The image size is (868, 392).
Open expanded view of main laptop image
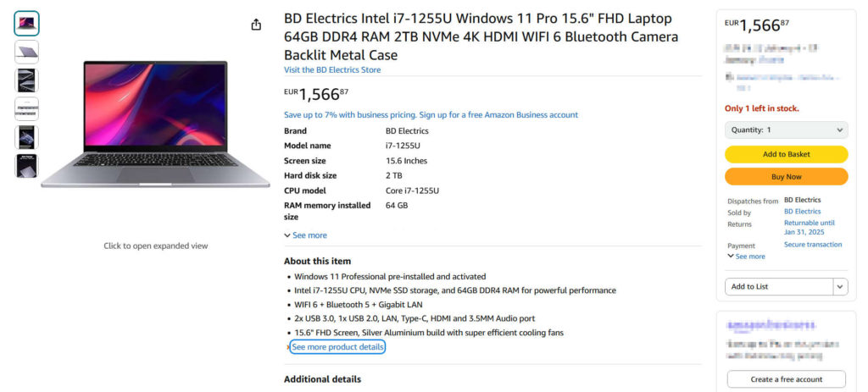pyautogui.click(x=155, y=124)
